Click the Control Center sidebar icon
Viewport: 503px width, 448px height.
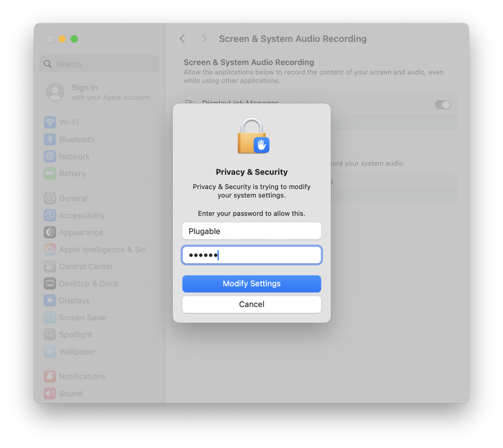click(x=49, y=266)
